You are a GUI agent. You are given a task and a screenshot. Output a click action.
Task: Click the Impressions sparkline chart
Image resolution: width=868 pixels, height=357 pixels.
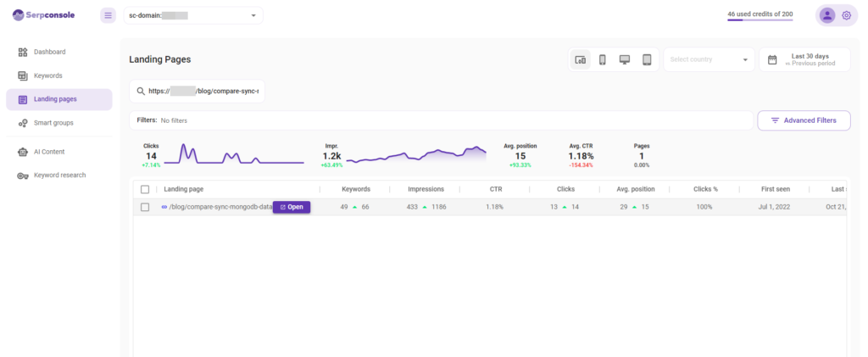pos(416,154)
